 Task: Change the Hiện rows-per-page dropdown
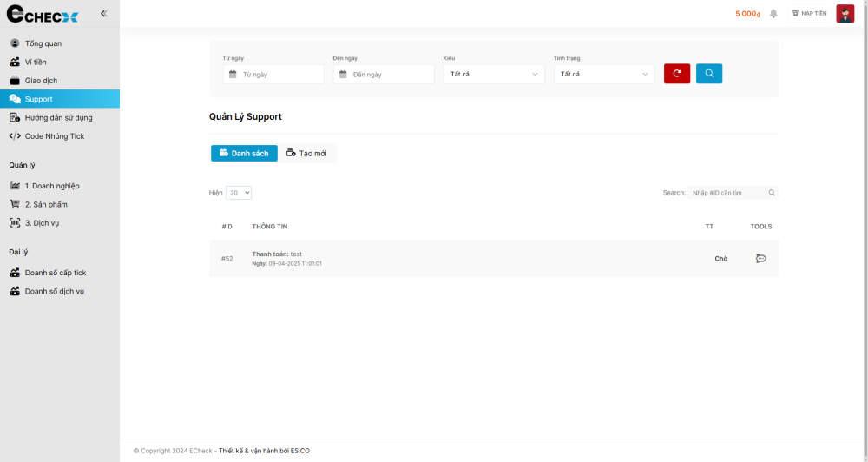click(x=239, y=193)
